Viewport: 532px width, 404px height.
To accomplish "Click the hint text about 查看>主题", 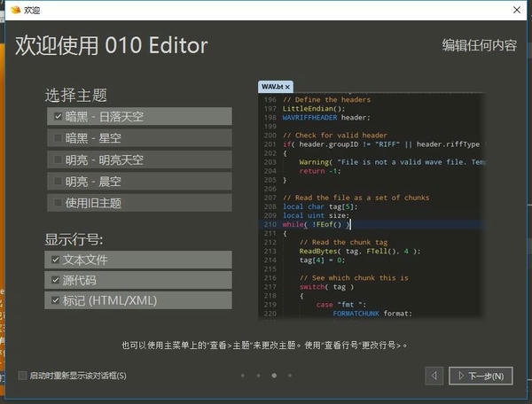I will 264,346.
